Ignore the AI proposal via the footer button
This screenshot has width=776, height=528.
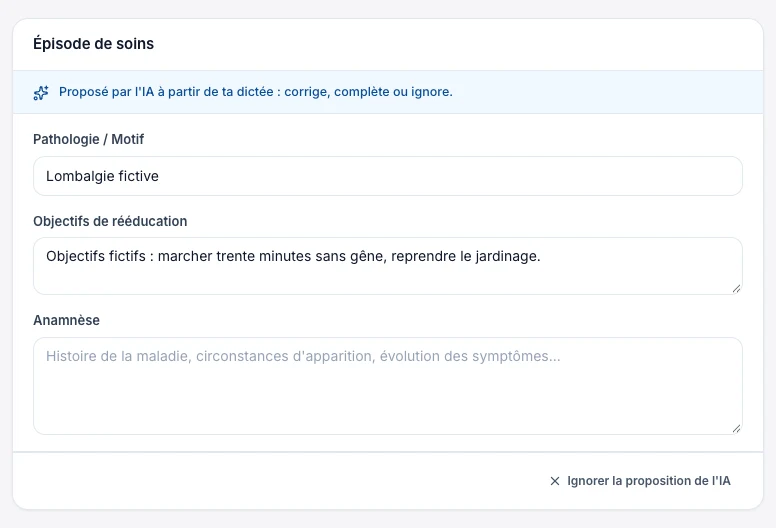point(640,481)
